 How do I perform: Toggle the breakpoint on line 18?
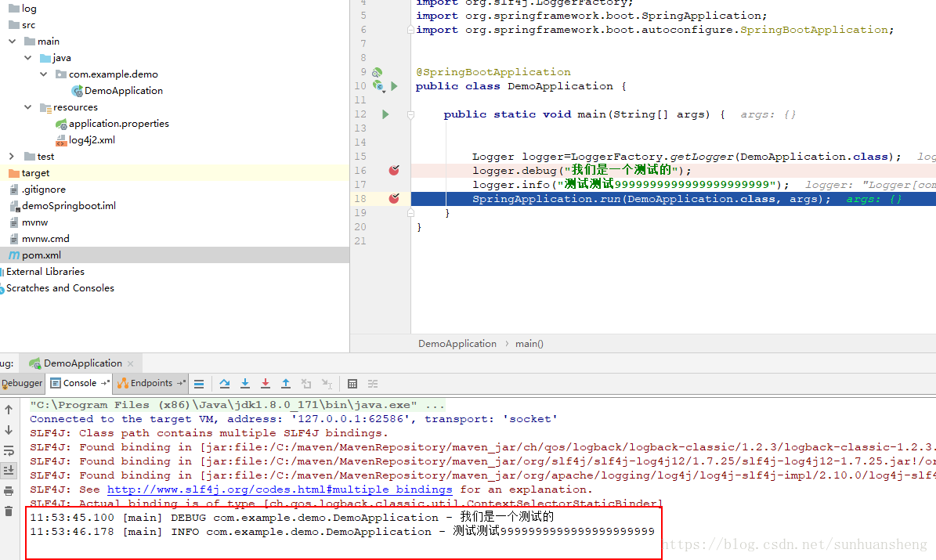pyautogui.click(x=394, y=198)
